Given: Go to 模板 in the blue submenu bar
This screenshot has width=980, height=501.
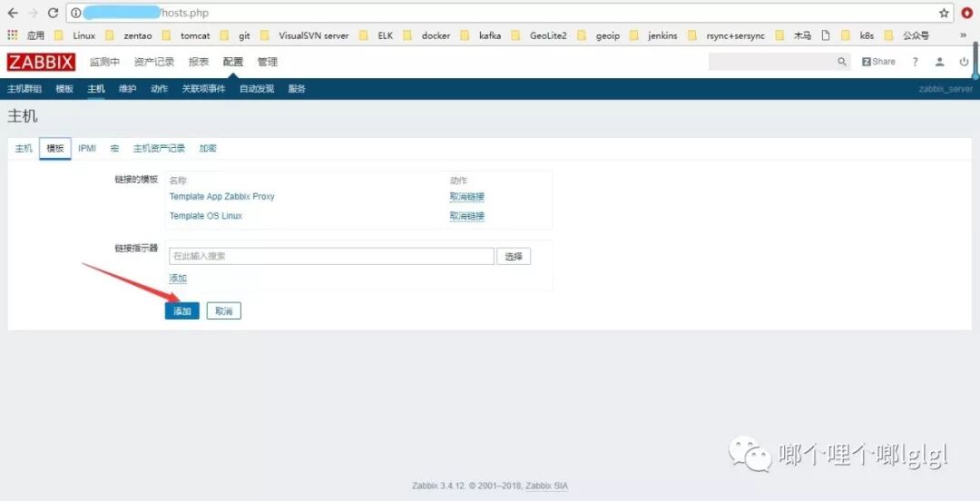Looking at the screenshot, I should (64, 89).
